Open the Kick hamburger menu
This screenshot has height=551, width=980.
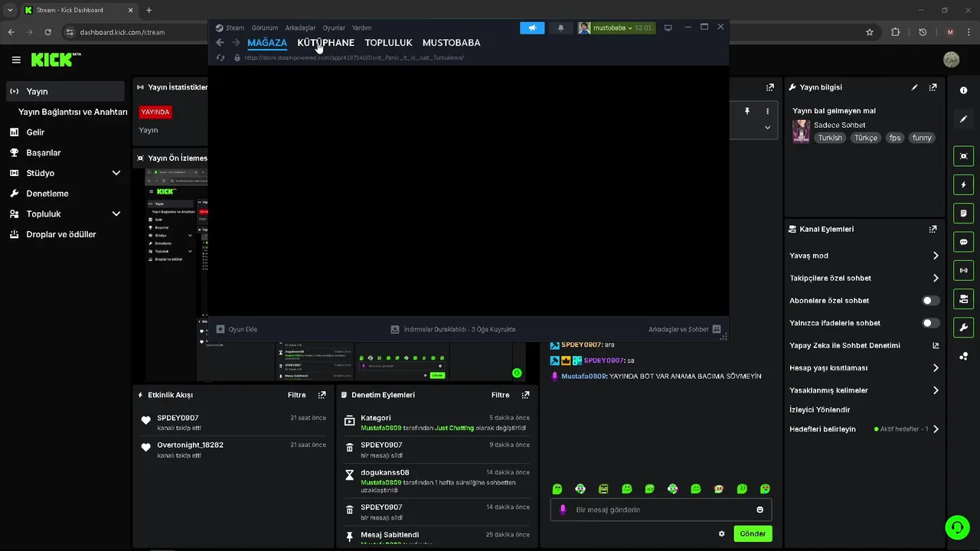pos(16,60)
